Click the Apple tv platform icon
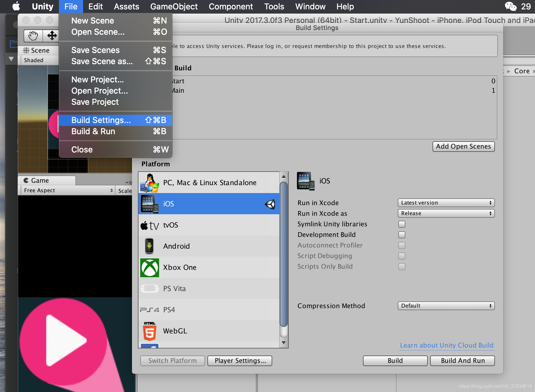Screen dimensions: 535x392 coord(150,225)
